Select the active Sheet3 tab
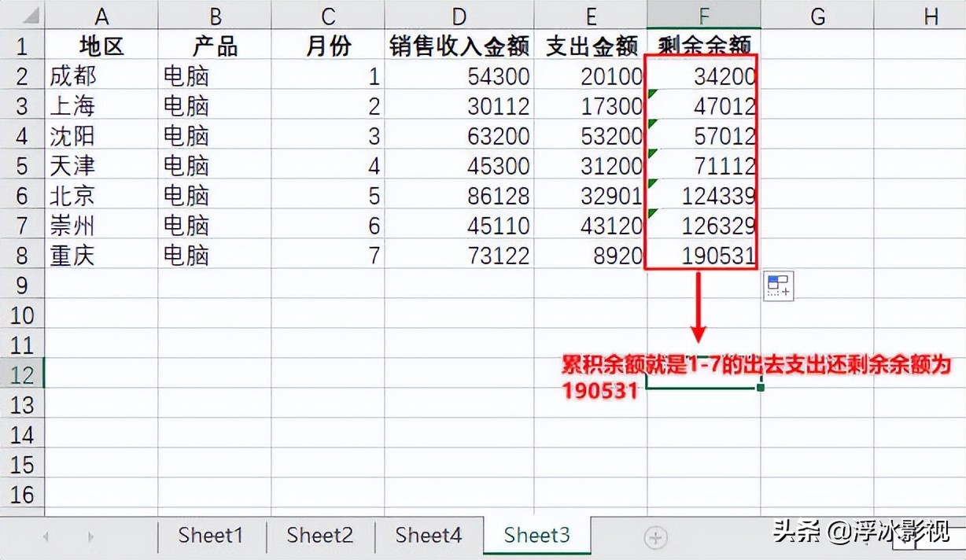The width and height of the screenshot is (966, 560). [537, 536]
